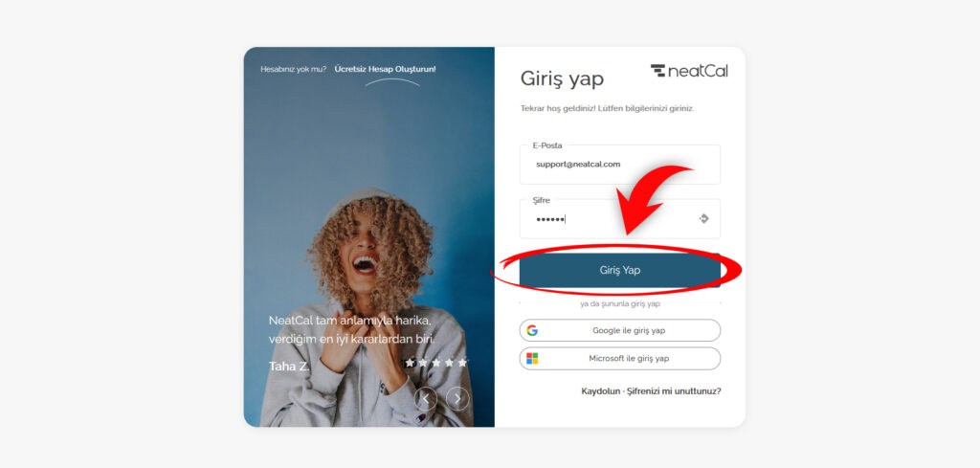Click the last star in rating

[x=462, y=363]
